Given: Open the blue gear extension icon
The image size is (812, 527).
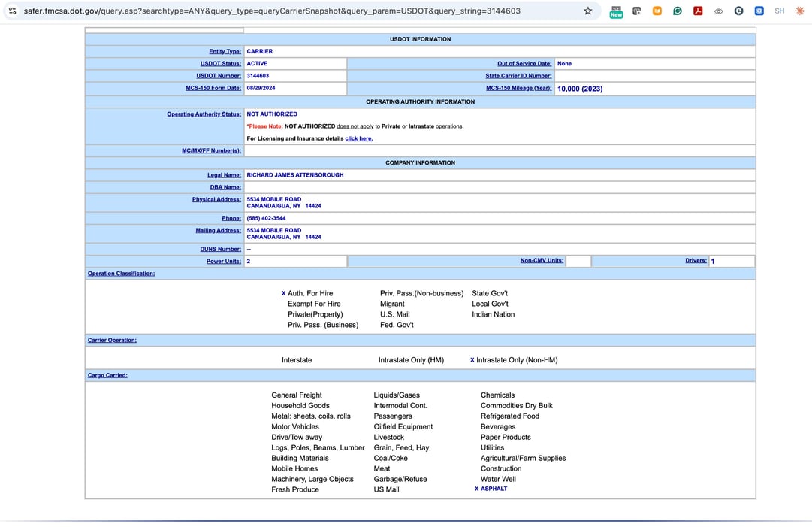Looking at the screenshot, I should point(759,11).
